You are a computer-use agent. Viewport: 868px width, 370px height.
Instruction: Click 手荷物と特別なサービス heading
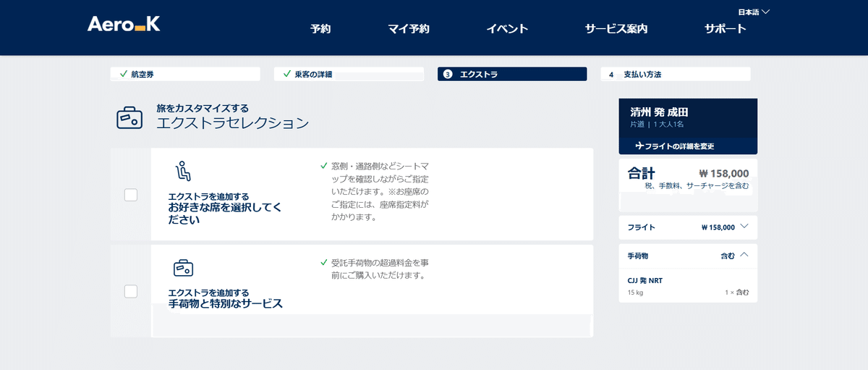(225, 304)
